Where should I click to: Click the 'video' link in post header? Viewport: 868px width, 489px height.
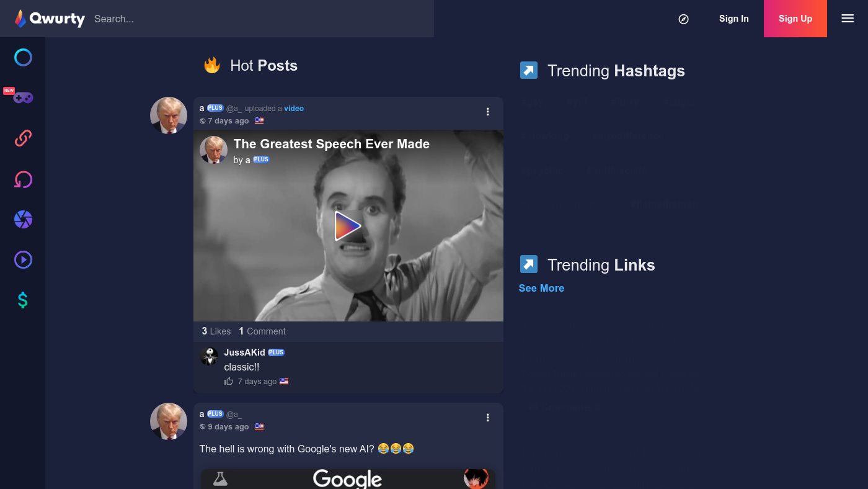click(294, 109)
